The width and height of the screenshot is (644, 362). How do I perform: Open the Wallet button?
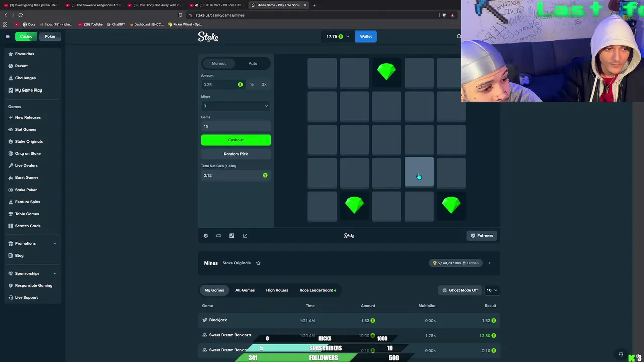point(366,36)
